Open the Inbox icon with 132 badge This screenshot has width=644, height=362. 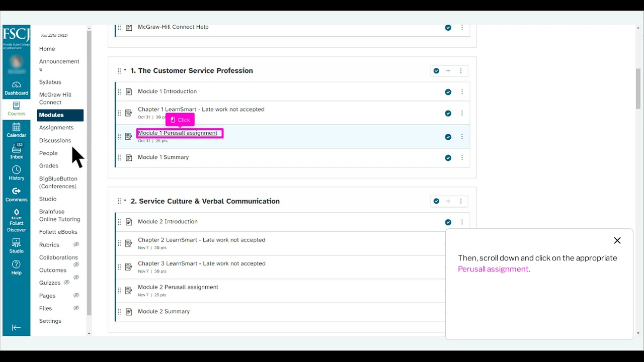click(16, 151)
